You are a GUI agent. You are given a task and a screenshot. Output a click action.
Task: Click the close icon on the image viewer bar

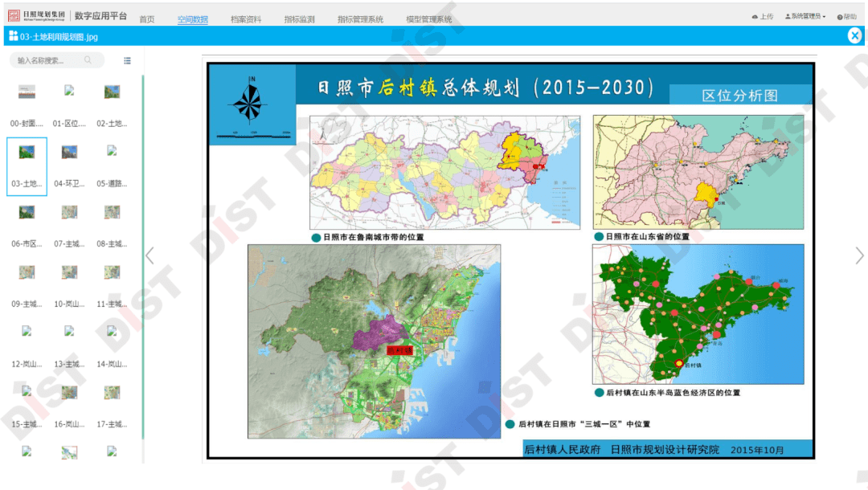(x=854, y=35)
